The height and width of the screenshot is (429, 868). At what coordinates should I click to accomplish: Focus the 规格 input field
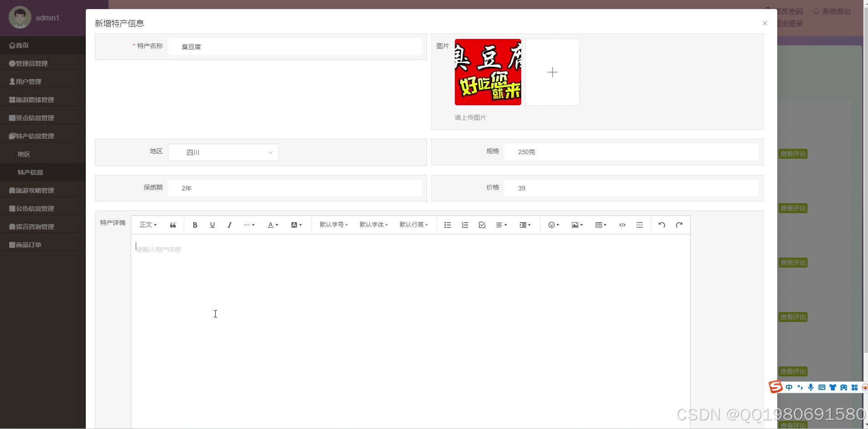[x=631, y=152]
